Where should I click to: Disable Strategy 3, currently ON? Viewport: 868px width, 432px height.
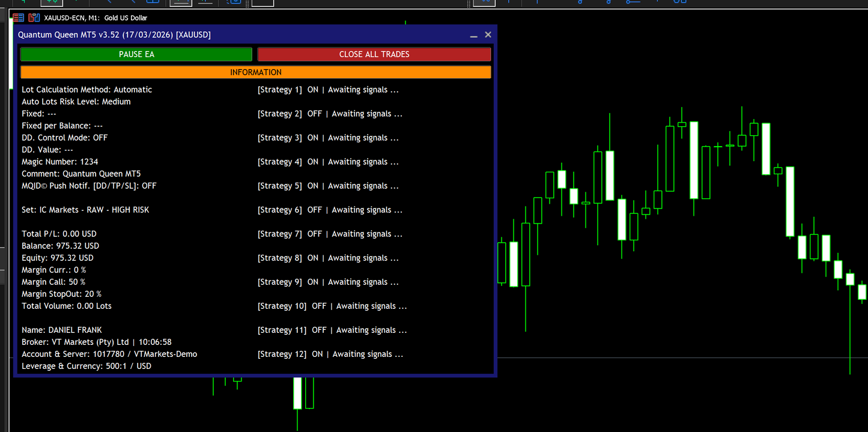pyautogui.click(x=312, y=138)
